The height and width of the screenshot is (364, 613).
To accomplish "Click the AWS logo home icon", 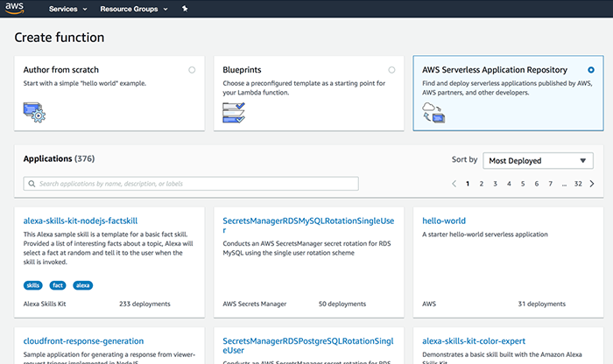I will point(15,8).
